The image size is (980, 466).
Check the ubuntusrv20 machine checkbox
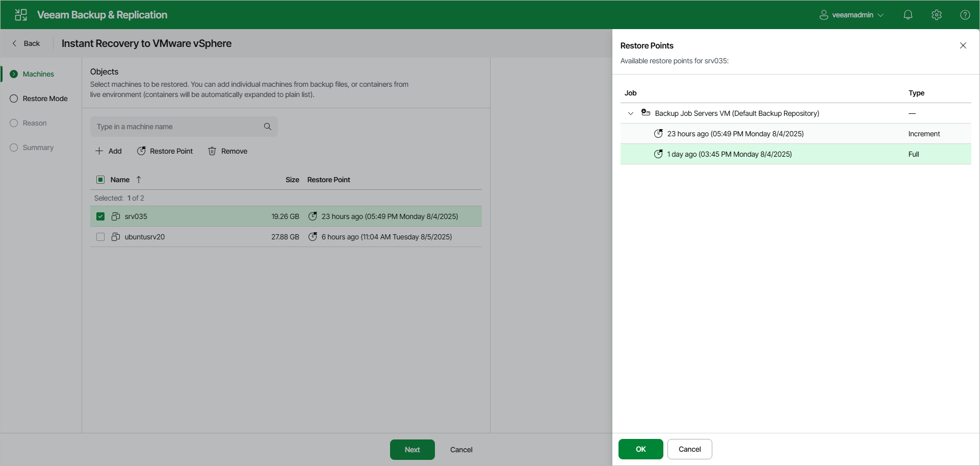[x=100, y=237]
